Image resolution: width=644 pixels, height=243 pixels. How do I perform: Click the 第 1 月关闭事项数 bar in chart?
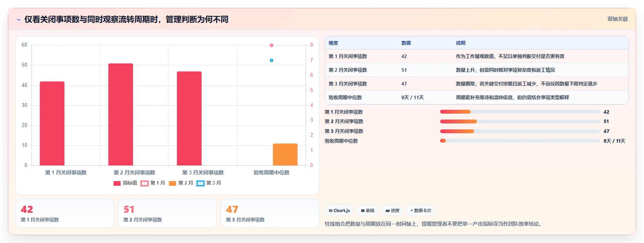coord(52,123)
